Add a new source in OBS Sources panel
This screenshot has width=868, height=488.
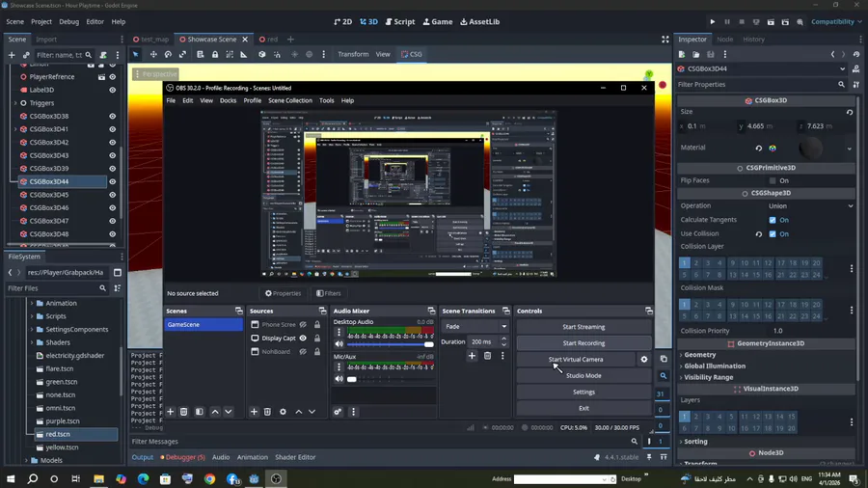255,412
